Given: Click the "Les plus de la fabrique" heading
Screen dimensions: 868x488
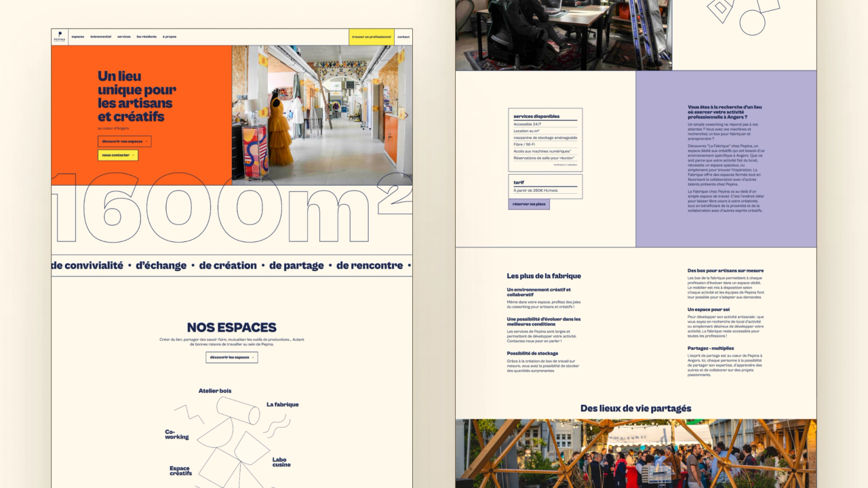Looking at the screenshot, I should pos(544,276).
